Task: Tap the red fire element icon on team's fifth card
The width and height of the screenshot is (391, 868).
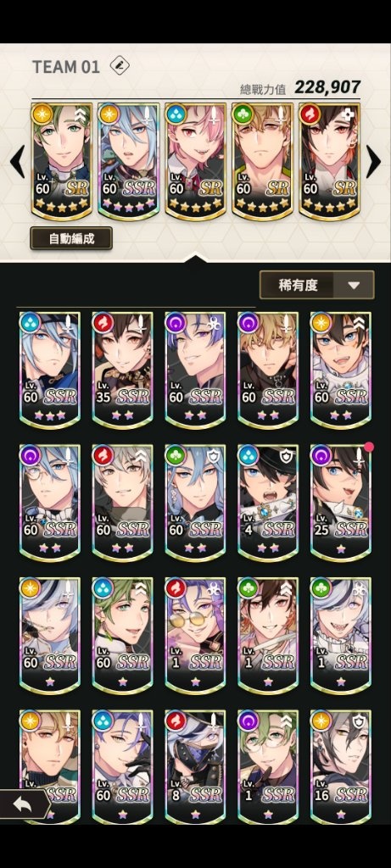Action: [310, 114]
